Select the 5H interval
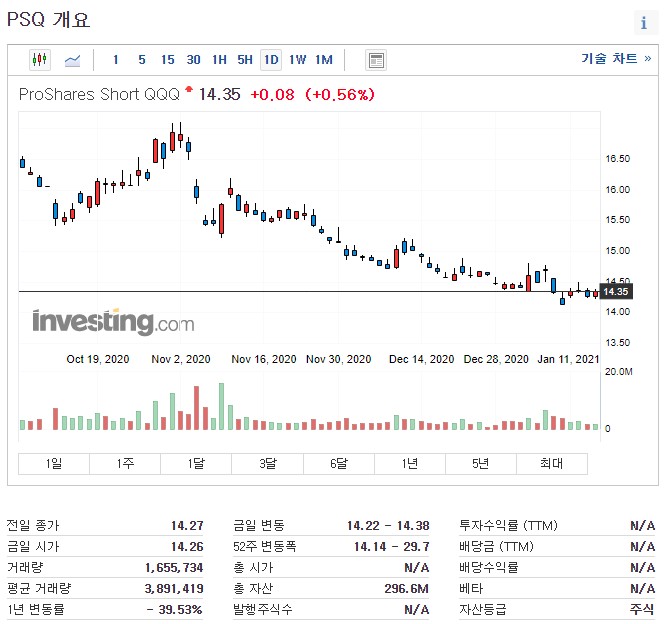Image resolution: width=666 pixels, height=624 pixels. coord(245,60)
